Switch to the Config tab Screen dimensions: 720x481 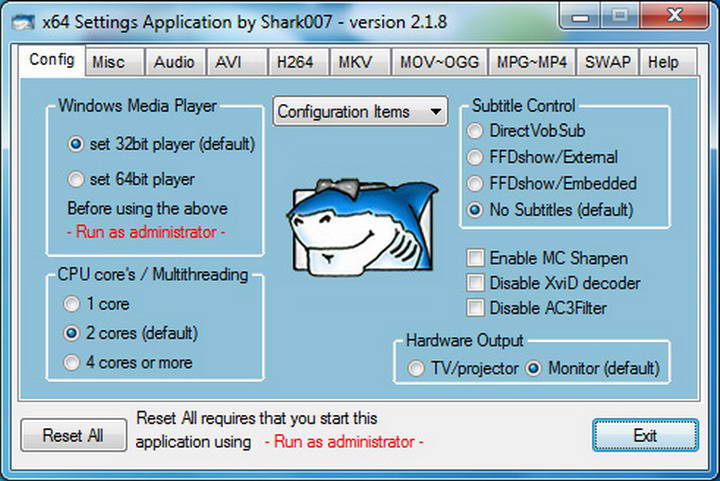click(x=52, y=60)
